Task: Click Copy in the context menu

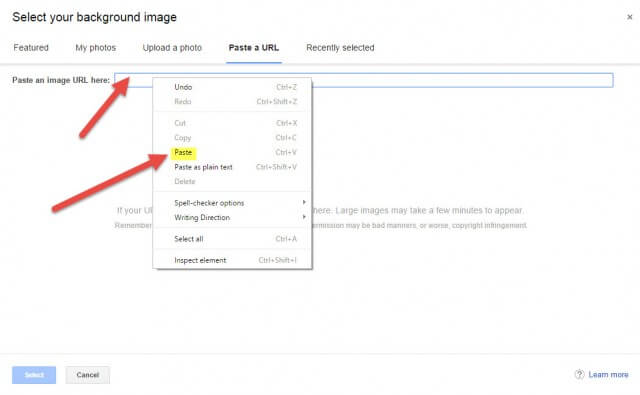Action: (x=232, y=138)
